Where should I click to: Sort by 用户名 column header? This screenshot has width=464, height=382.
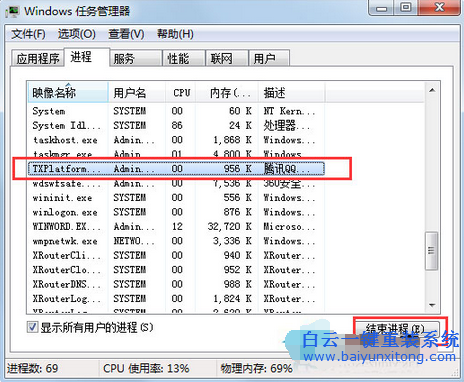point(137,92)
